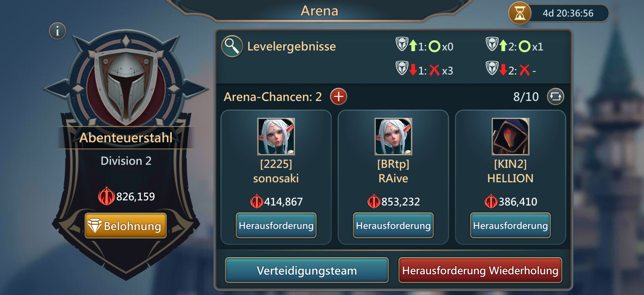Refresh the opponent list icon
The height and width of the screenshot is (295, 644).
click(x=555, y=97)
